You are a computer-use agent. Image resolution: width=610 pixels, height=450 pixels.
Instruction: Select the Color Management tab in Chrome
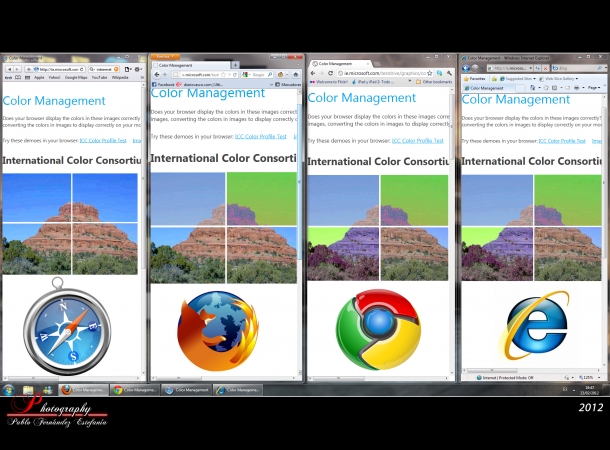point(338,63)
